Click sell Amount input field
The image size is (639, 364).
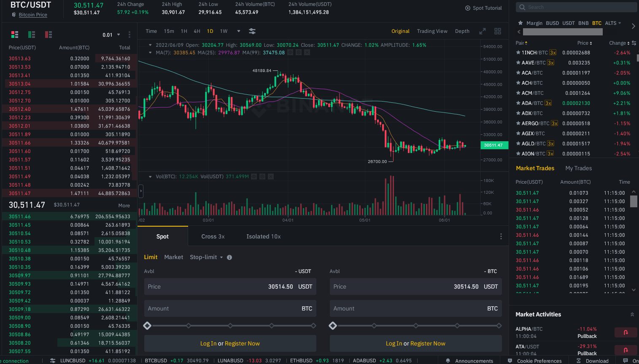click(x=416, y=308)
